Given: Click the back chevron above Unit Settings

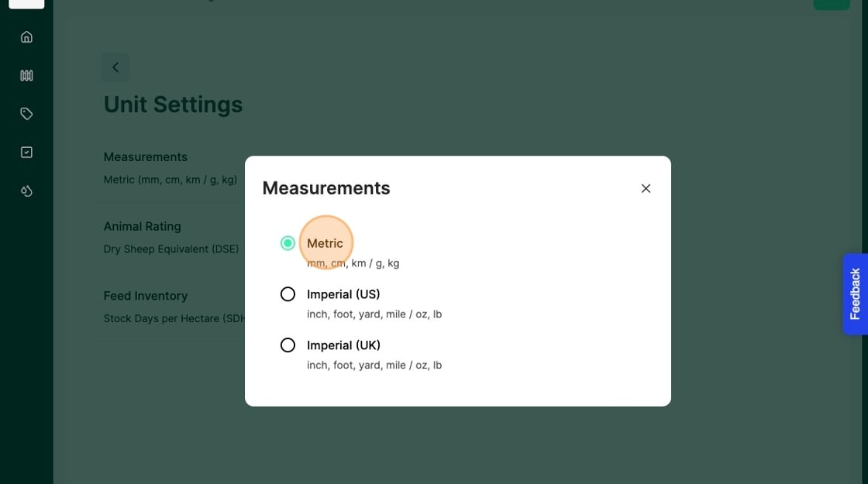Looking at the screenshot, I should pos(115,67).
